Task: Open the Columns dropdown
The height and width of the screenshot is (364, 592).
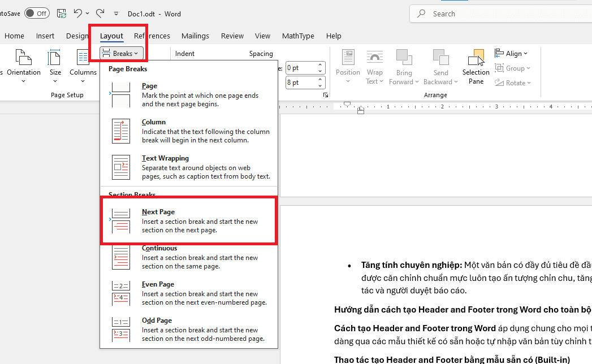Action: [83, 66]
